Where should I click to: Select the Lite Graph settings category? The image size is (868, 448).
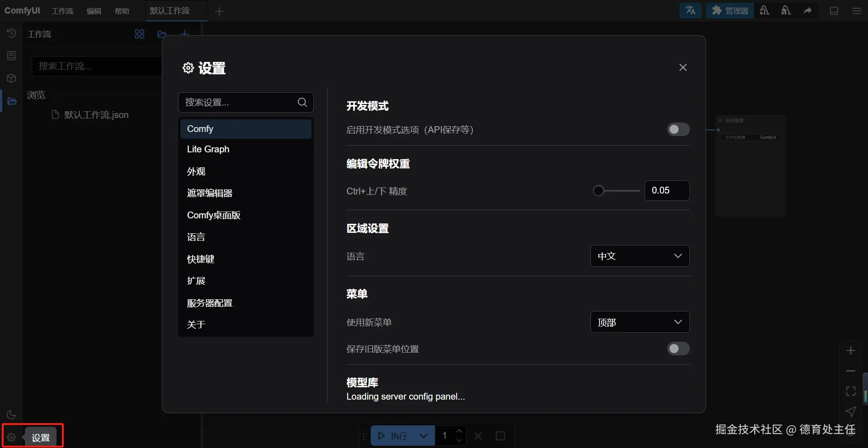pos(246,149)
